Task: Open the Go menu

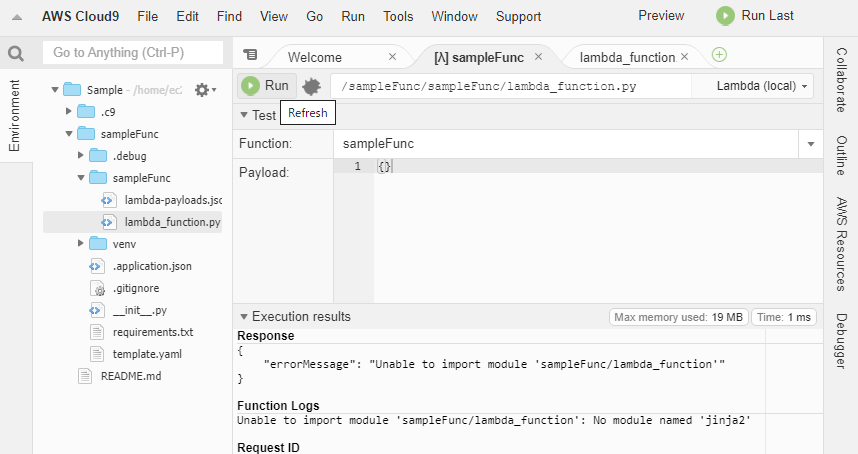Action: pos(314,16)
